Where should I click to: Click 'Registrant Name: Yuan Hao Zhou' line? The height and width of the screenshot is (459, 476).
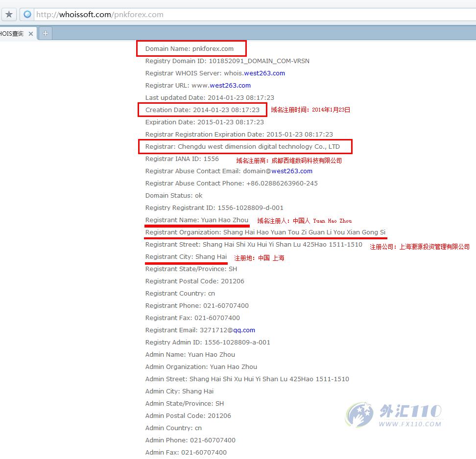pos(197,220)
